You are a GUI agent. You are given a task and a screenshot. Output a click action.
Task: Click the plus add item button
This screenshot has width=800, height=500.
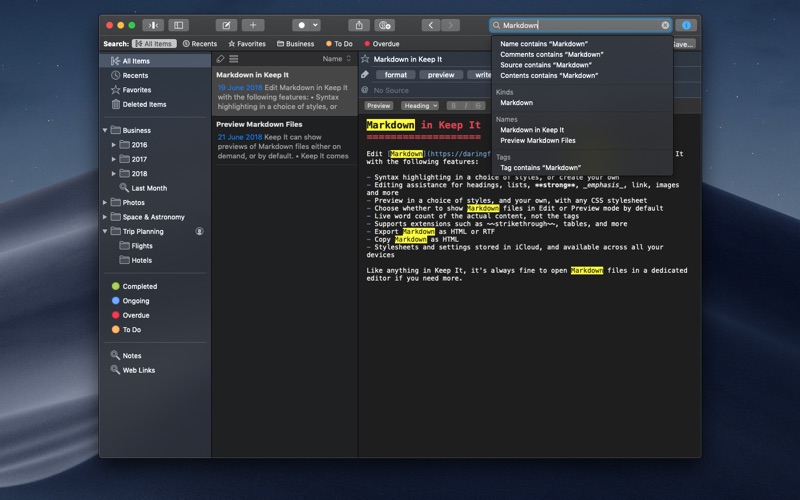(254, 25)
